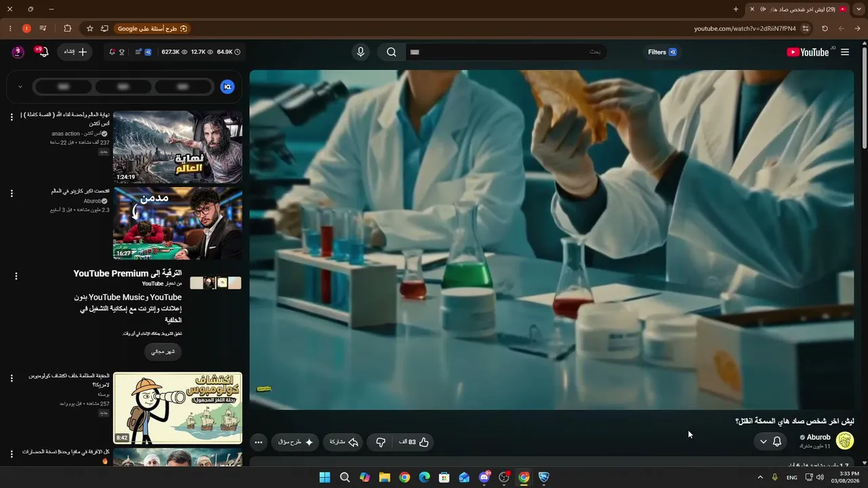Screen dimensions: 868x488
Task: Open the Chrome three-dot menu
Action: click(x=10, y=28)
